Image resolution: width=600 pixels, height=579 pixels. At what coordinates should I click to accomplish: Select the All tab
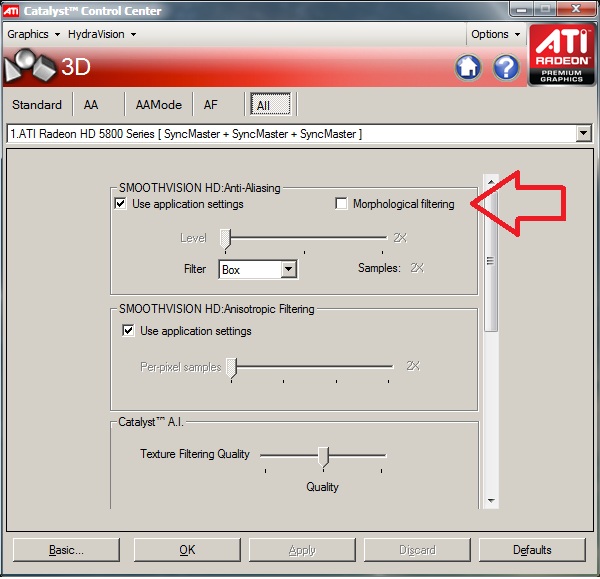click(271, 104)
